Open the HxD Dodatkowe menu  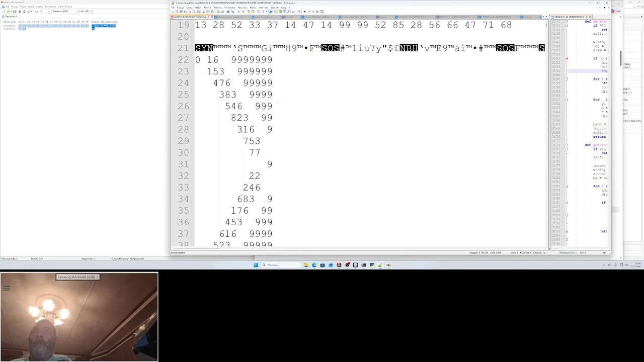tap(51, 7)
